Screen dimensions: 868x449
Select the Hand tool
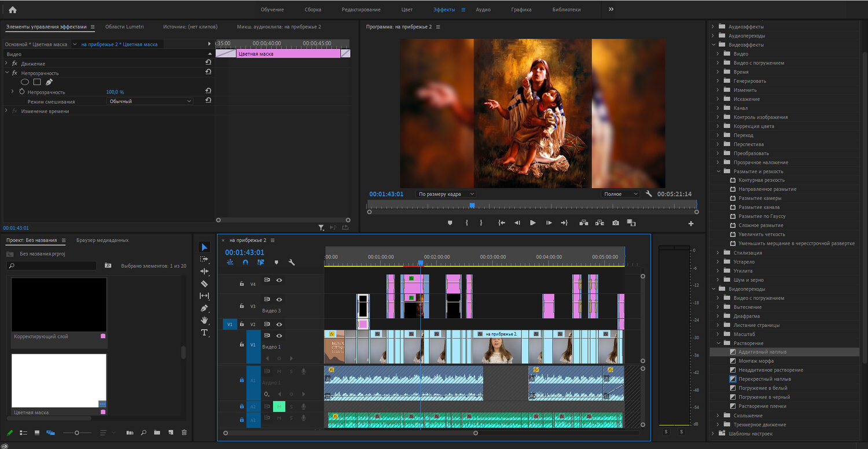204,320
